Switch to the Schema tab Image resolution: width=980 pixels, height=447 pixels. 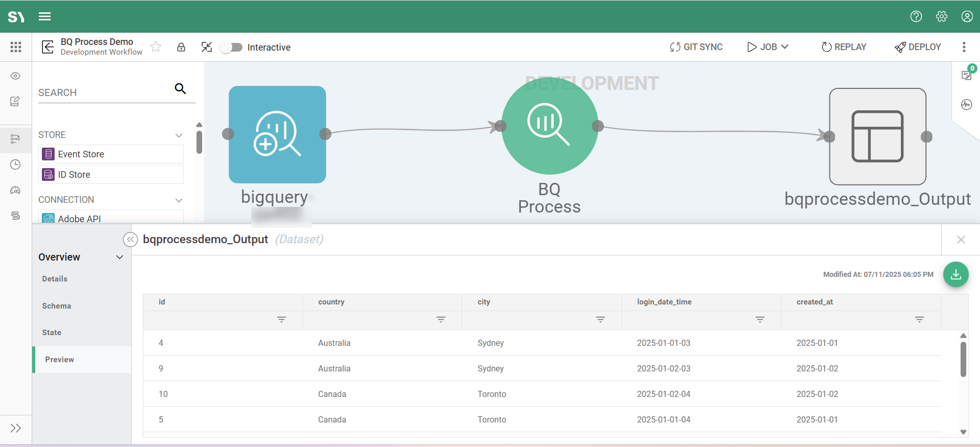coord(57,306)
